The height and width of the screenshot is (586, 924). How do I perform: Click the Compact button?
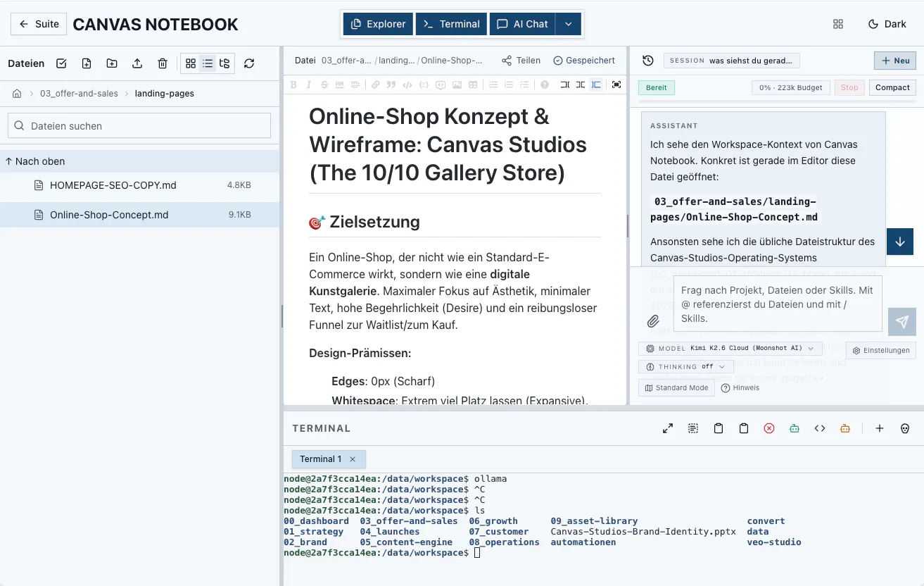[x=892, y=87]
